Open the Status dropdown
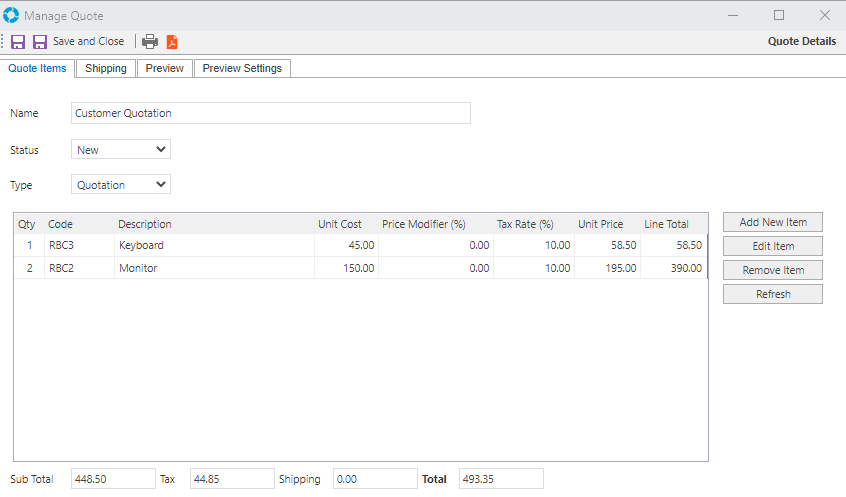Image resolution: width=846 pixels, height=497 pixels. click(x=121, y=150)
